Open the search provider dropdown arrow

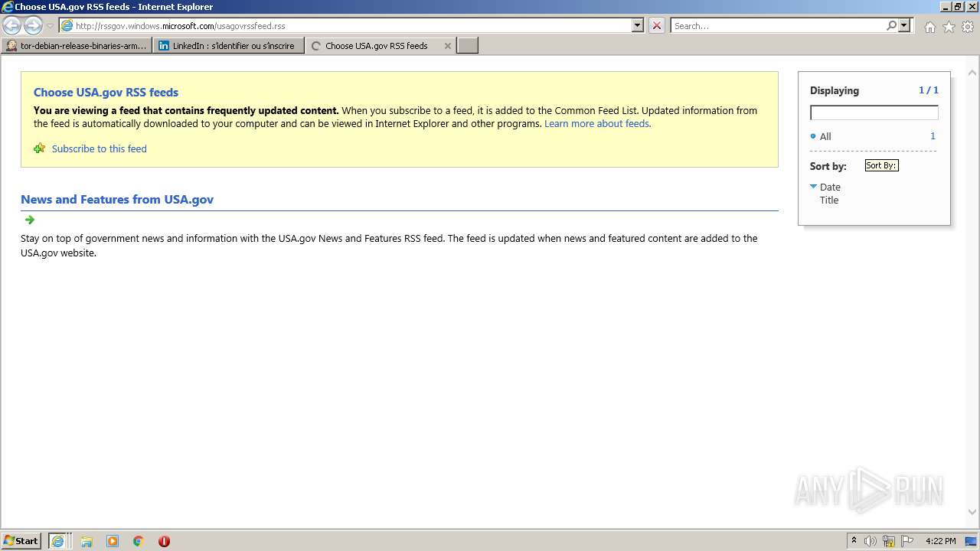(904, 25)
